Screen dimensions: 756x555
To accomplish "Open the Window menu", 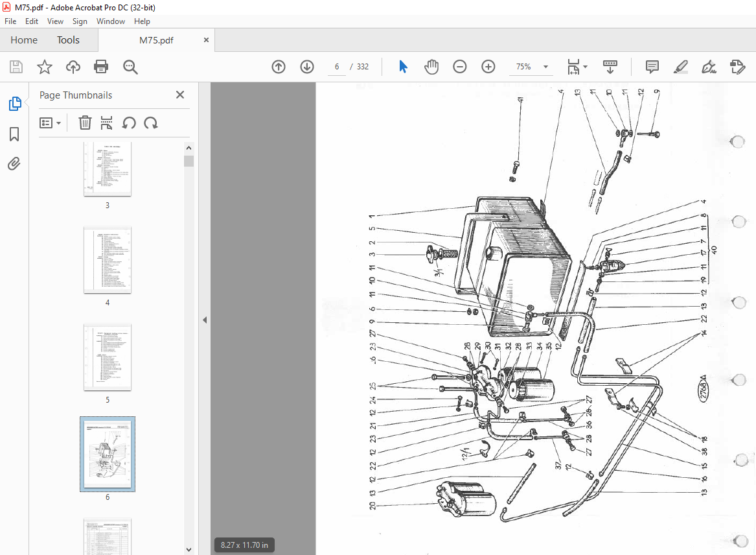I will point(110,21).
